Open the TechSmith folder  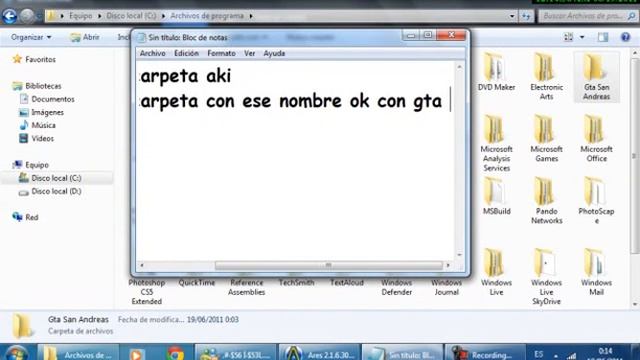point(296,282)
